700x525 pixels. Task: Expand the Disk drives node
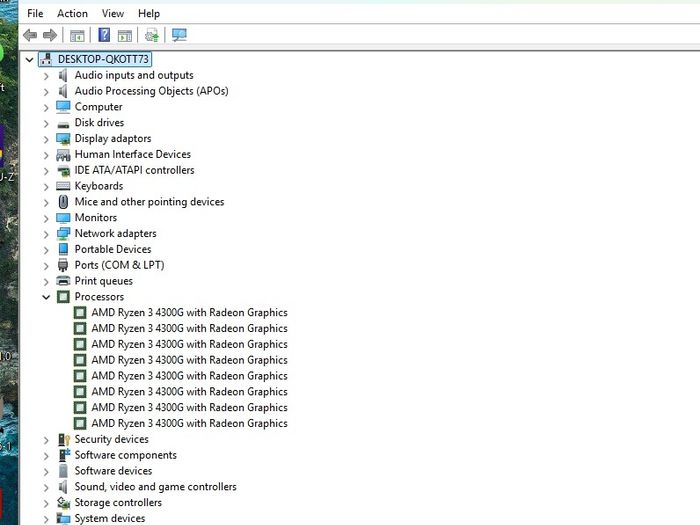point(46,123)
